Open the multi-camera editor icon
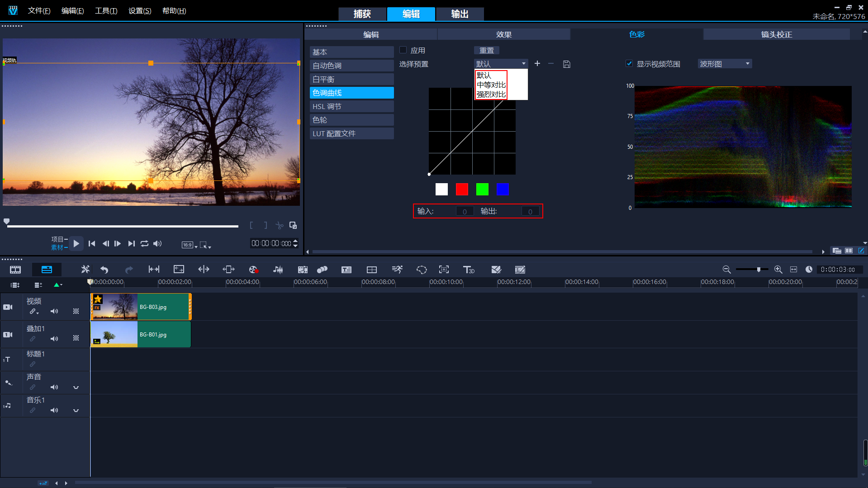The width and height of the screenshot is (868, 488). [x=371, y=270]
